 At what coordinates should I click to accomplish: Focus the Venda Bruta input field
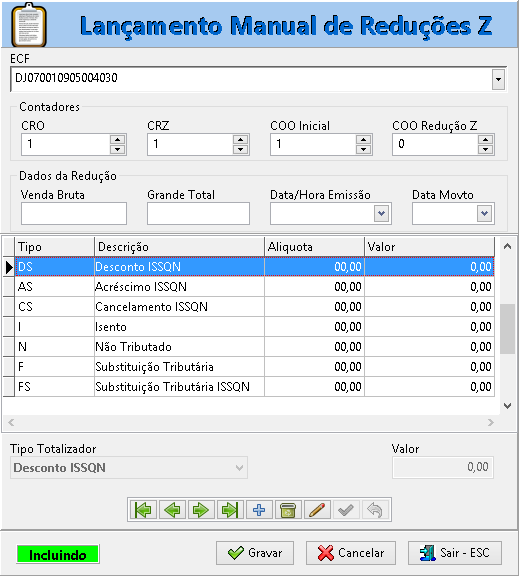pos(74,213)
